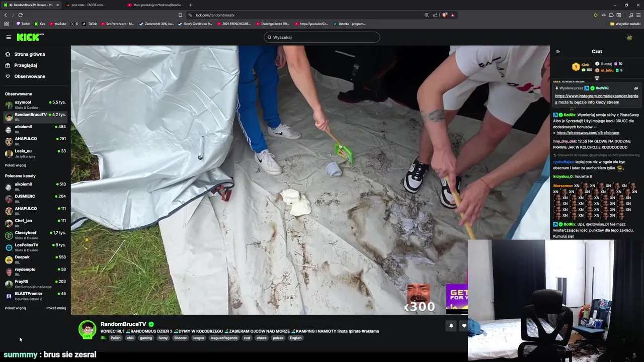This screenshot has height=362, width=644.
Task: Click the gaming tag
Action: (x=146, y=338)
